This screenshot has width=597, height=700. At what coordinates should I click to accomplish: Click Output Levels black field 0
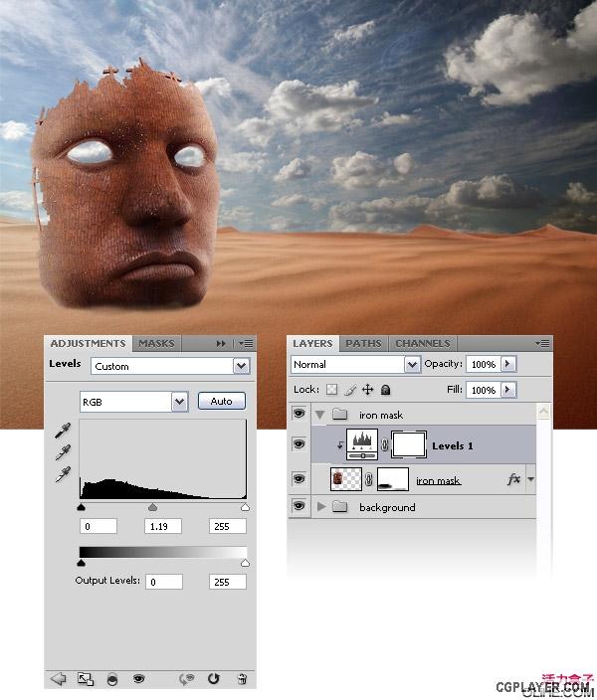tap(164, 582)
